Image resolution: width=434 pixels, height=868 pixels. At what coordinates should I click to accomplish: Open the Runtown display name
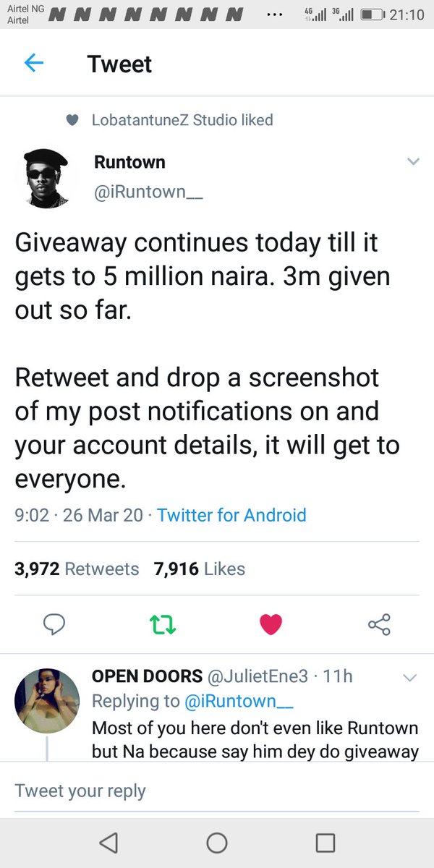pyautogui.click(x=129, y=162)
